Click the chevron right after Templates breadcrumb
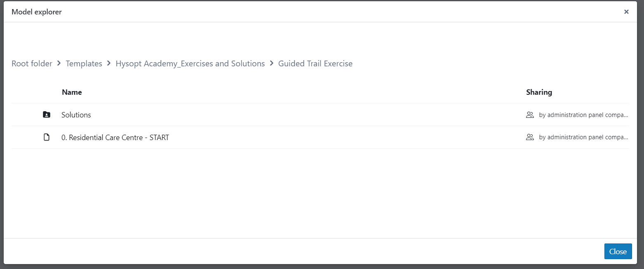Image resolution: width=644 pixels, height=269 pixels. coord(109,63)
